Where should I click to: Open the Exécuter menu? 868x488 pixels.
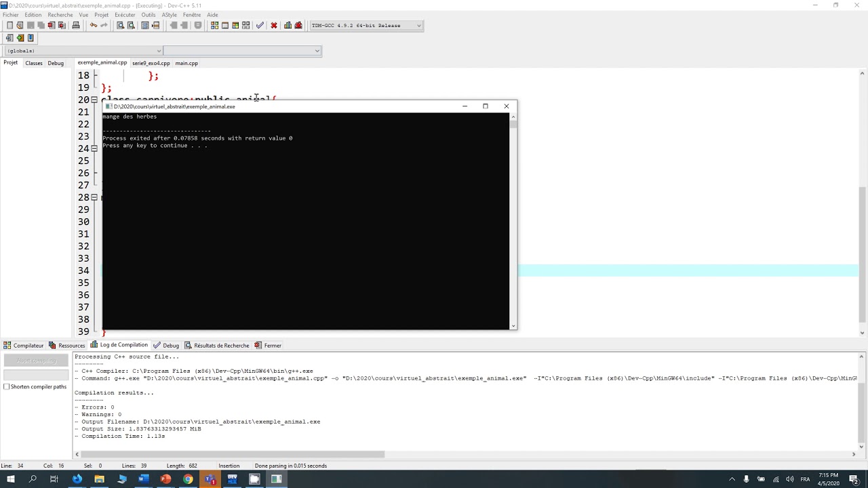[x=125, y=14]
